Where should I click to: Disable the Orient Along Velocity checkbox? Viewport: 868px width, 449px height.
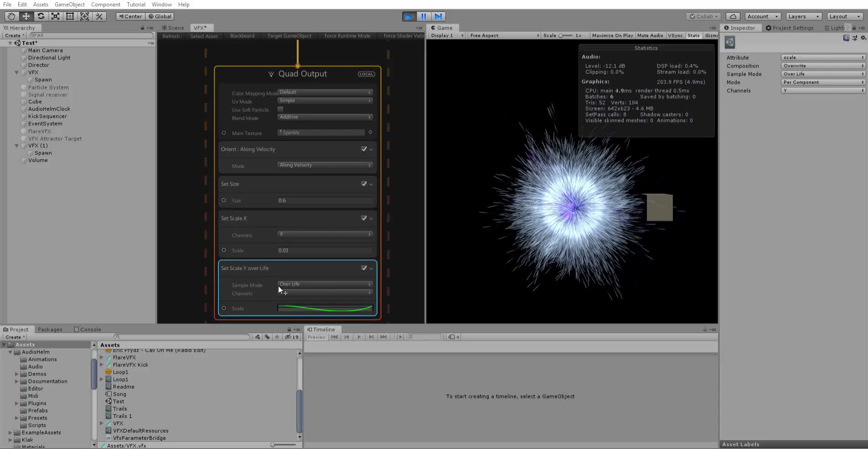click(x=364, y=149)
